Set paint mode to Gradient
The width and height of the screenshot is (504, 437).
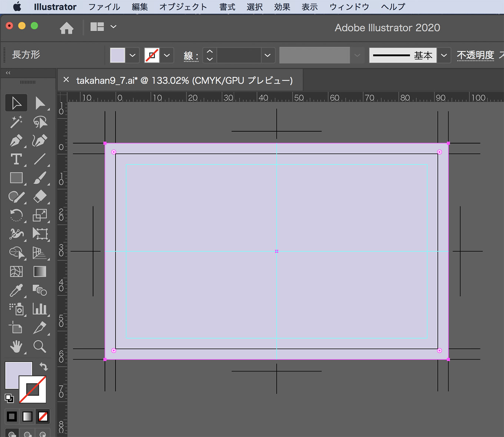pyautogui.click(x=27, y=416)
